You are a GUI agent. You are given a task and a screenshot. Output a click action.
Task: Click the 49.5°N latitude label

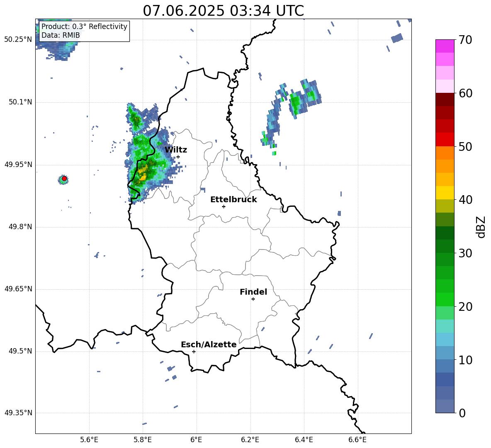click(20, 351)
